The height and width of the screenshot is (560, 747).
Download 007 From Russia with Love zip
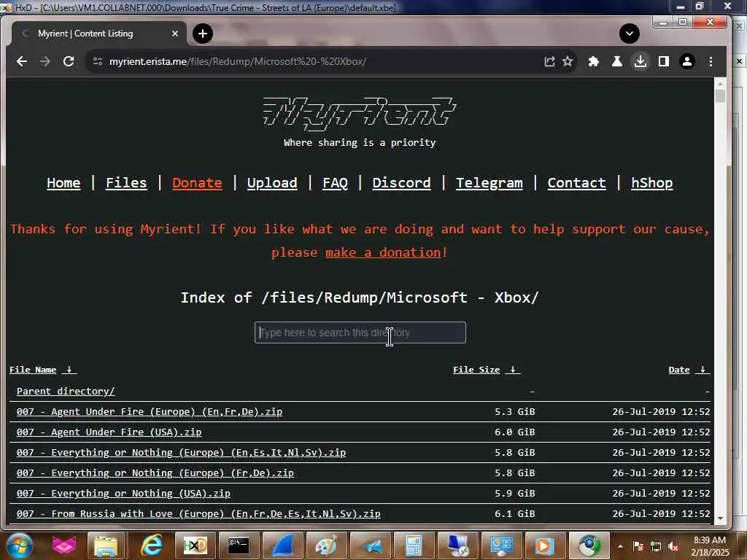(198, 514)
